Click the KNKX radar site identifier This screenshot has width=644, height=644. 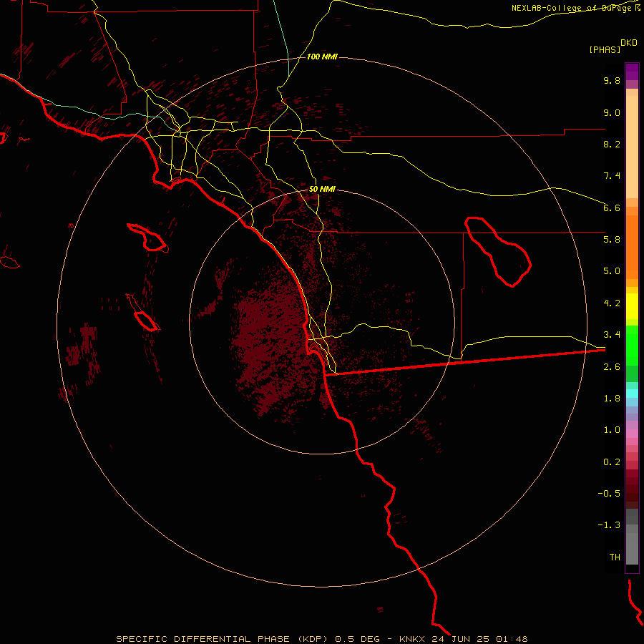coord(413,639)
